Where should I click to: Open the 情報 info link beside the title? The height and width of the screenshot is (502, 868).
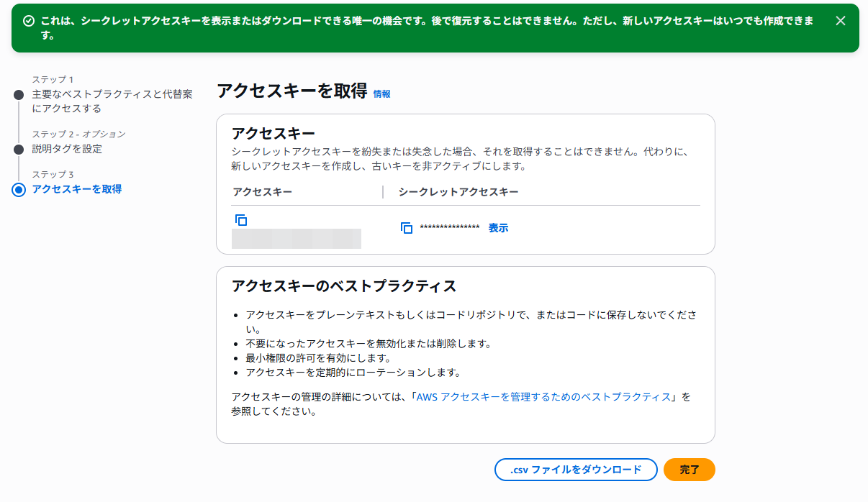(381, 93)
